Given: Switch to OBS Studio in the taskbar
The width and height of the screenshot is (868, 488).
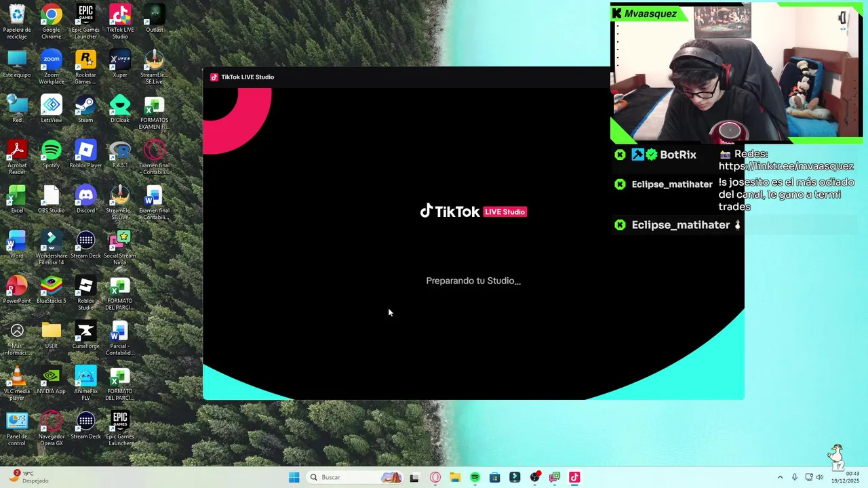Looking at the screenshot, I should (x=535, y=477).
